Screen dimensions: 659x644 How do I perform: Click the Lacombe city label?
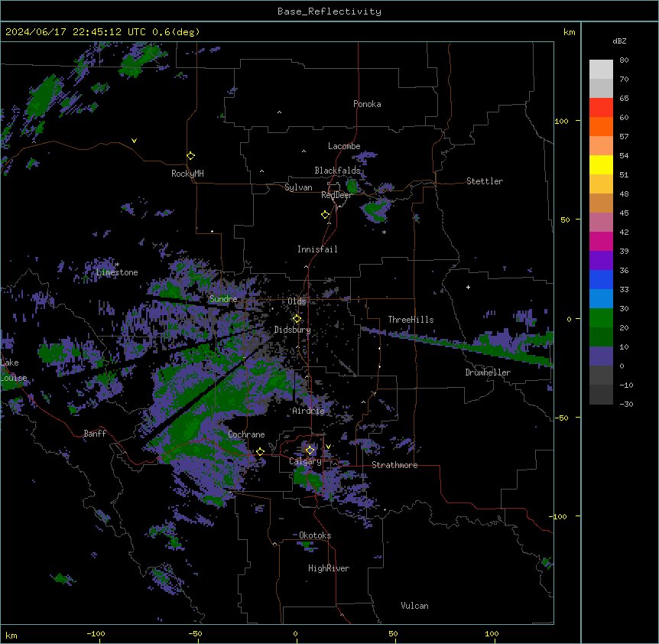pos(344,146)
